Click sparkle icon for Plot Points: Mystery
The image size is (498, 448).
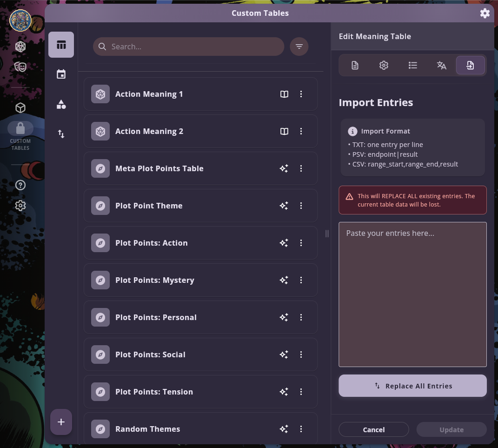[284, 280]
